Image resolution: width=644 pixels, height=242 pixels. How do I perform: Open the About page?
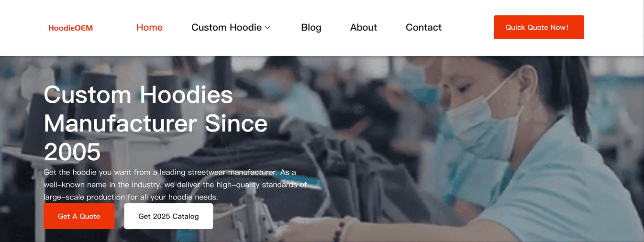(364, 27)
